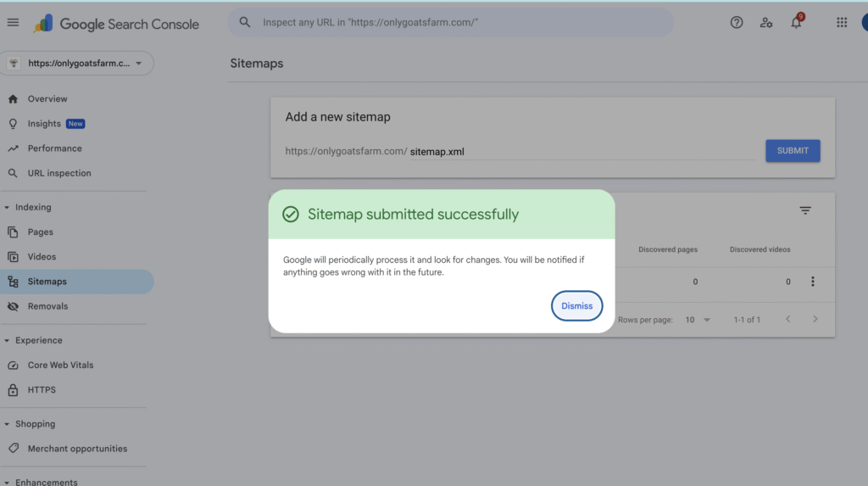Viewport: 868px width, 486px height.
Task: Click the Discovered videos column header
Action: pos(759,250)
